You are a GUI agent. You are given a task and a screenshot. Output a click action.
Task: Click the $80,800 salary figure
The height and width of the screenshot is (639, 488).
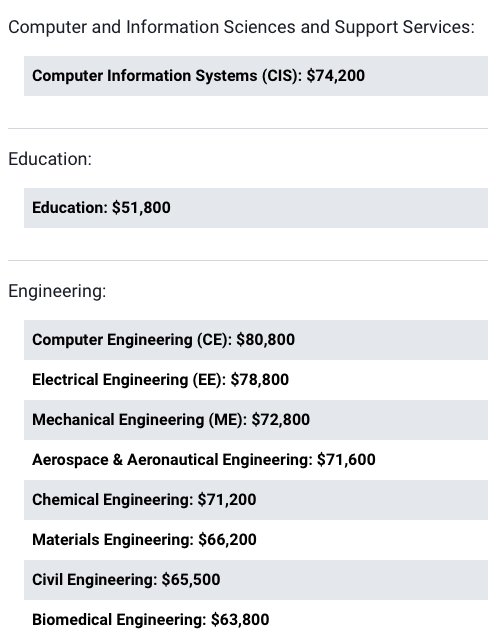pyautogui.click(x=265, y=340)
